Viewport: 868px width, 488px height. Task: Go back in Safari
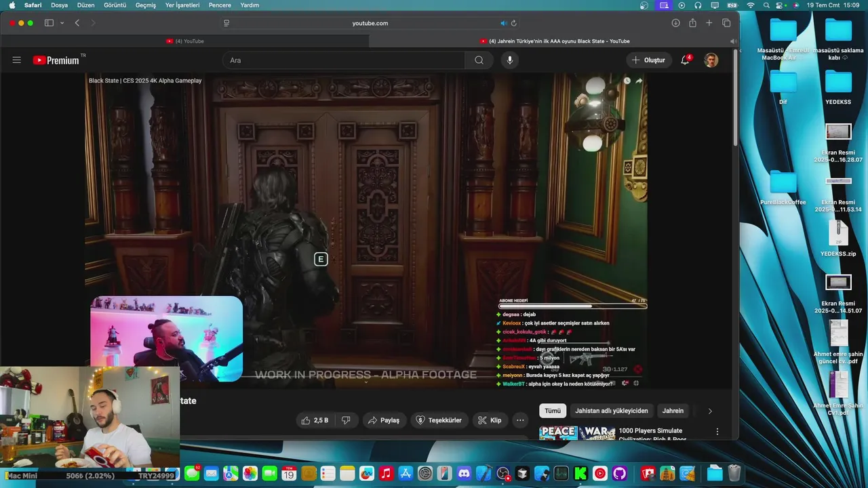(x=77, y=23)
